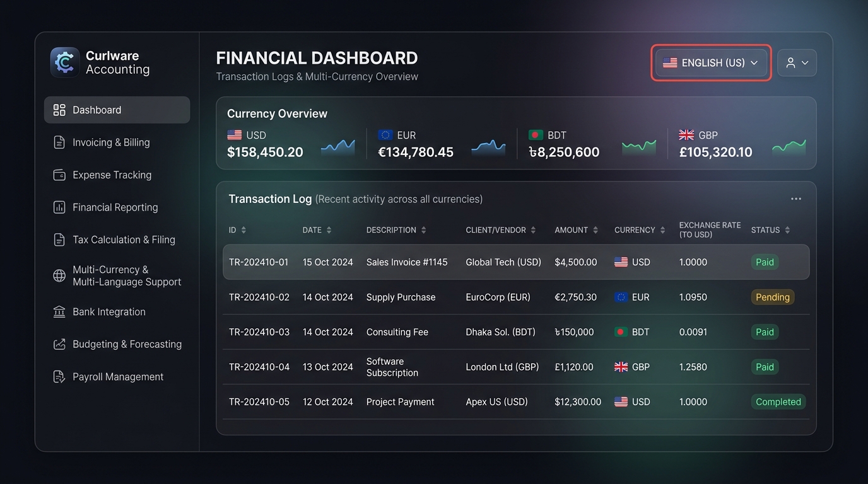The height and width of the screenshot is (484, 868).
Task: Open the Transaction Log three-dot options menu
Action: coord(796,199)
